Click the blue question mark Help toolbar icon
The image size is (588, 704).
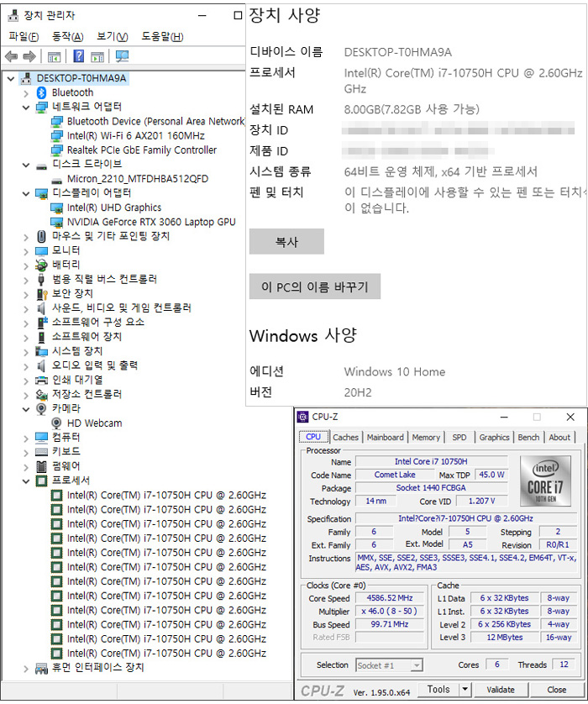(79, 56)
